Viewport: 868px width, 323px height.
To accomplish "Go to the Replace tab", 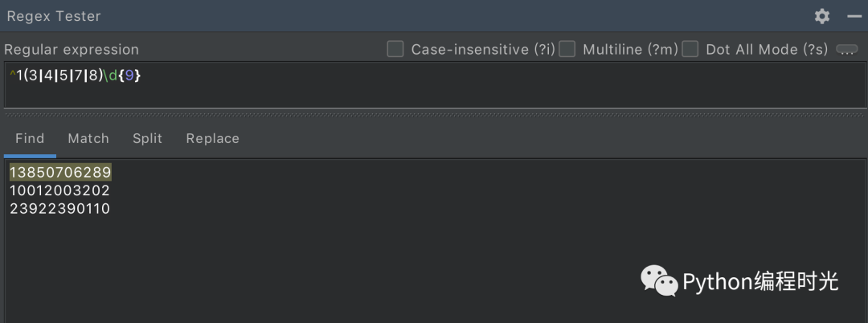I will (x=213, y=138).
